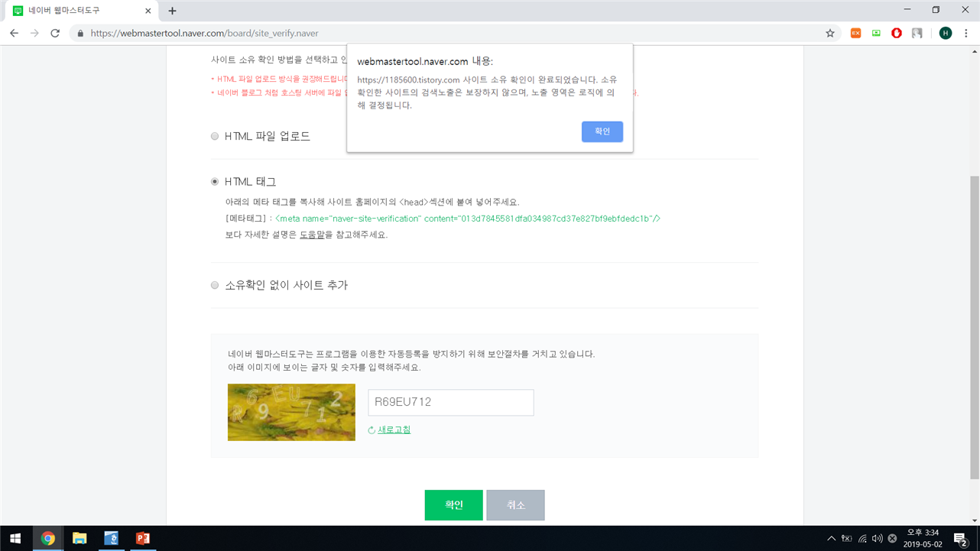Image resolution: width=980 pixels, height=551 pixels.
Task: Click the 새로고침 captcha refresh link
Action: tap(394, 429)
